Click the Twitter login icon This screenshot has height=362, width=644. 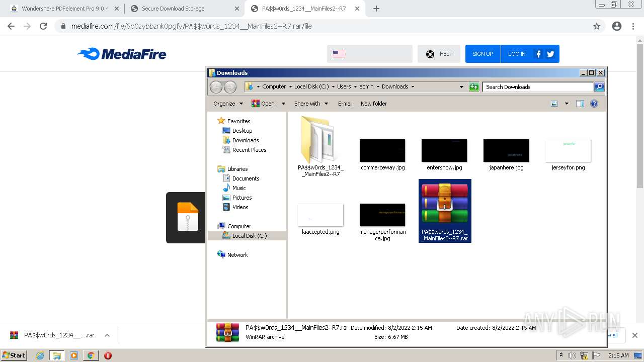[550, 54]
